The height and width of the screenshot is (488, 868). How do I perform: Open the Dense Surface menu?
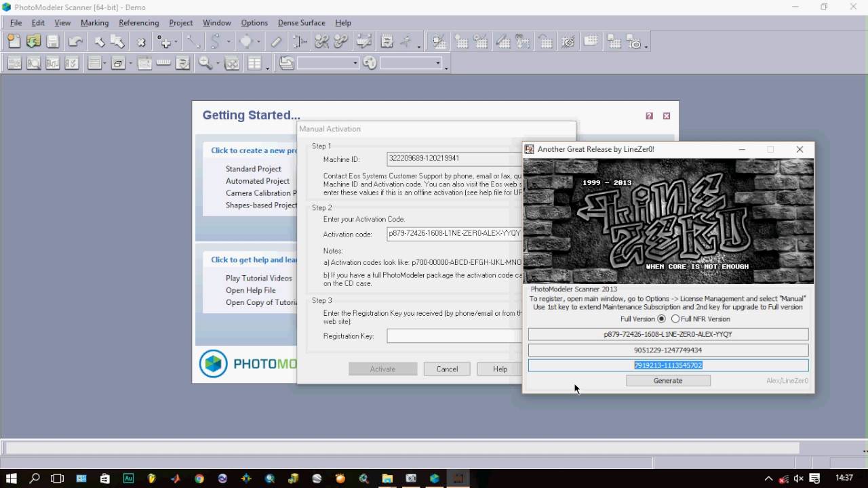[301, 22]
